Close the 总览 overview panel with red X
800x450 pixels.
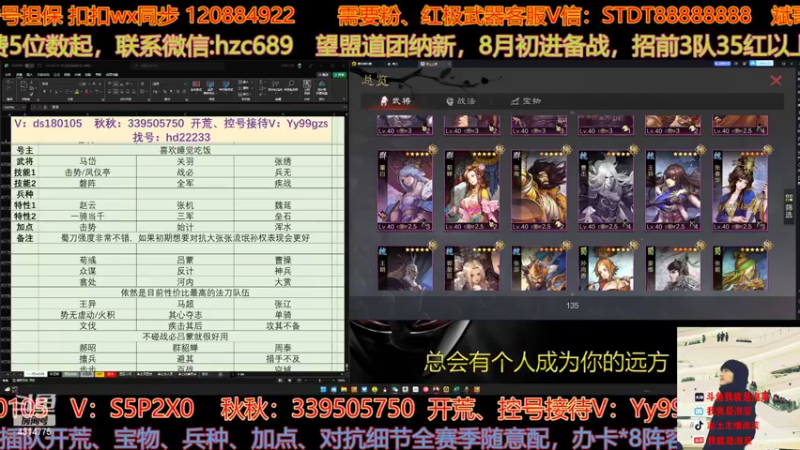pos(776,81)
